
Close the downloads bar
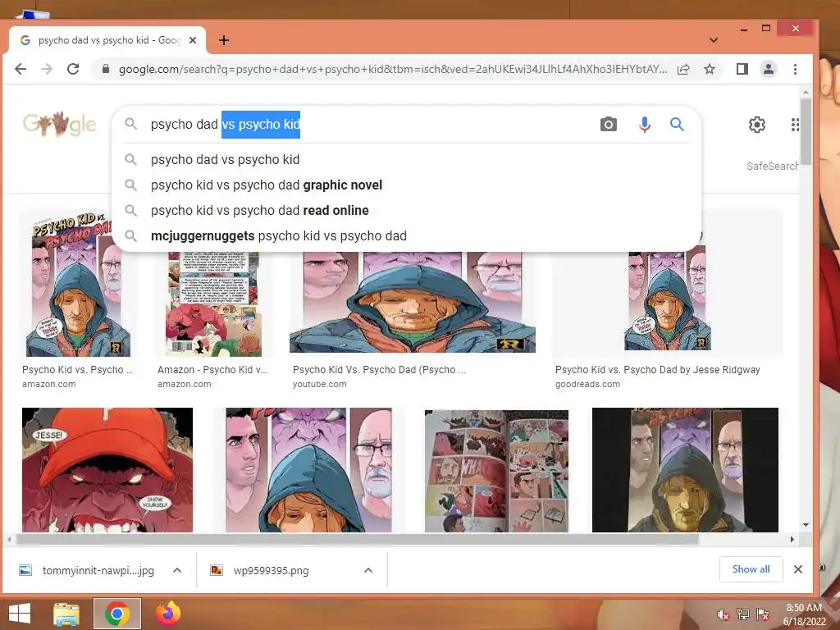click(797, 569)
